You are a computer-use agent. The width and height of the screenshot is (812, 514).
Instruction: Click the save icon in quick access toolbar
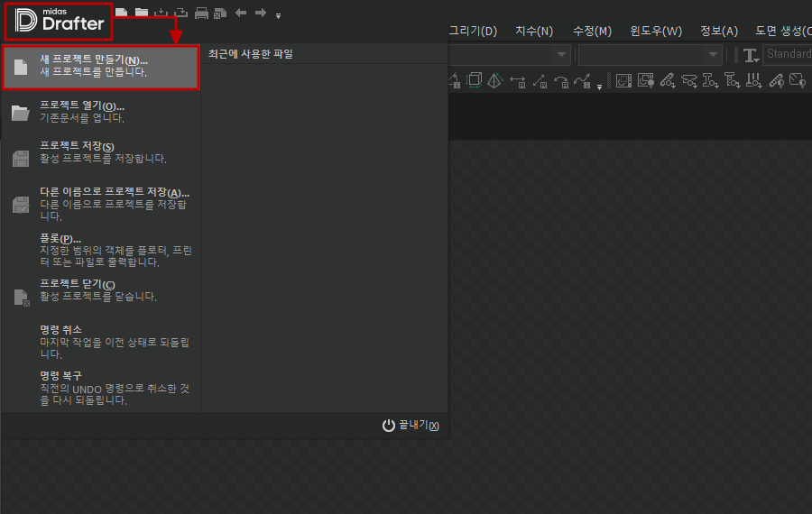(x=161, y=13)
